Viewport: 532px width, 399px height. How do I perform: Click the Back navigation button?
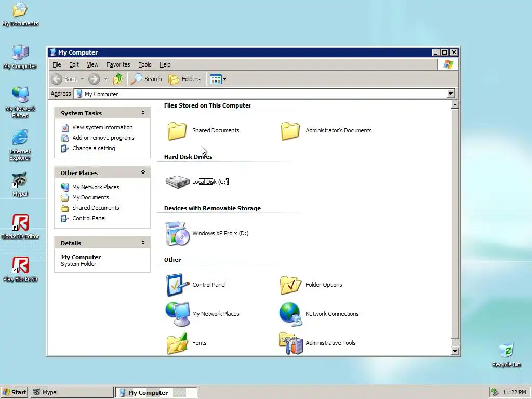pyautogui.click(x=64, y=79)
